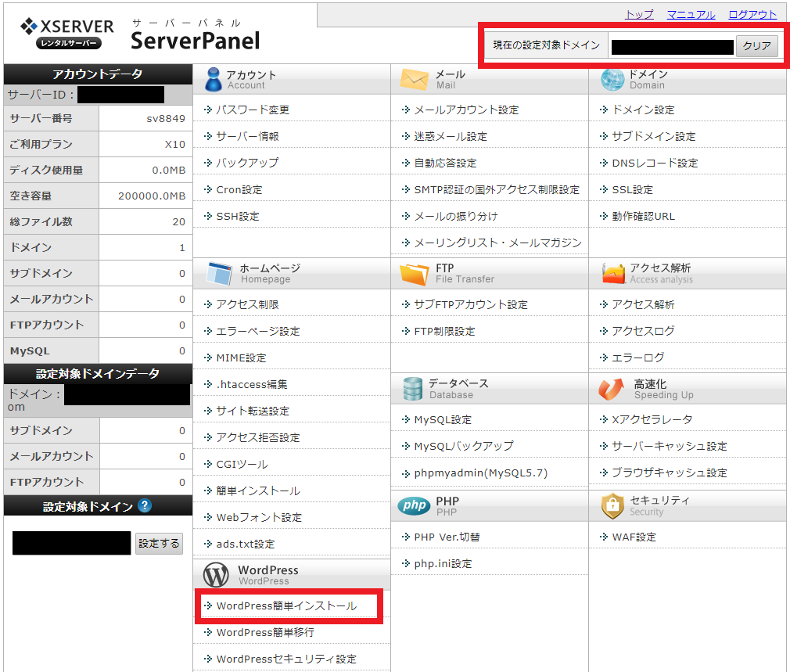Click the XSERVER ServerPanel logo
The height and width of the screenshot is (672, 790).
(141, 34)
